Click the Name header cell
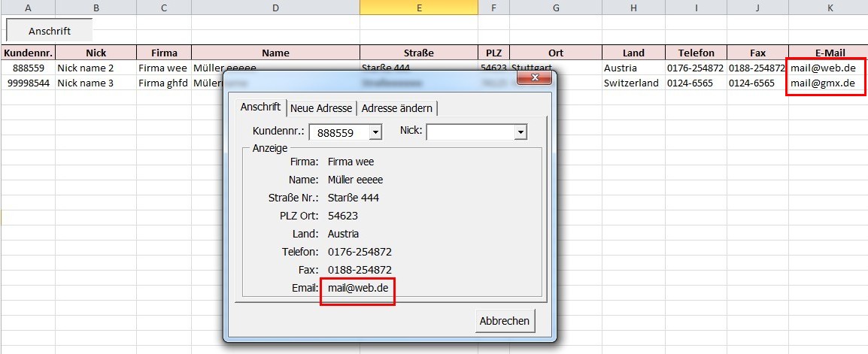The image size is (868, 354). pyautogui.click(x=275, y=53)
